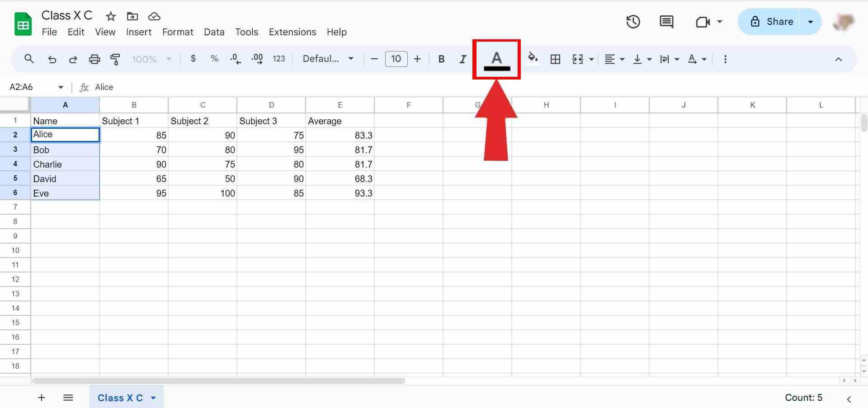
Task: Add a new sheet with the plus button
Action: point(41,398)
